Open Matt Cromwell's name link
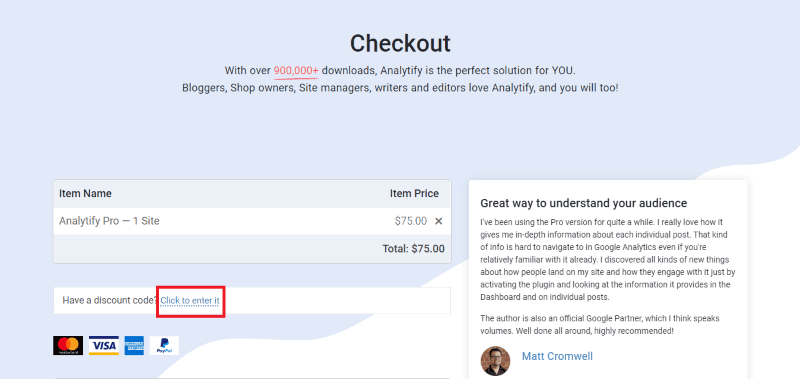The image size is (800, 379). click(x=557, y=356)
